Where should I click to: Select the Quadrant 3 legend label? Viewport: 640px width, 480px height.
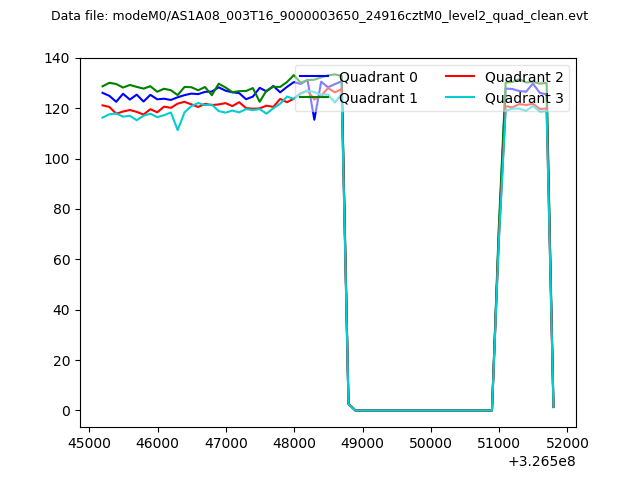(x=524, y=98)
